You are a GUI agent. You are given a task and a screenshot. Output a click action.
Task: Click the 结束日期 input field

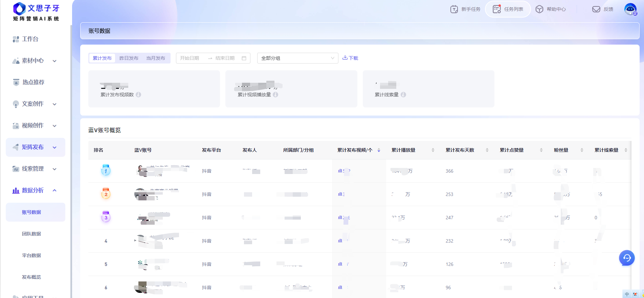(x=226, y=58)
